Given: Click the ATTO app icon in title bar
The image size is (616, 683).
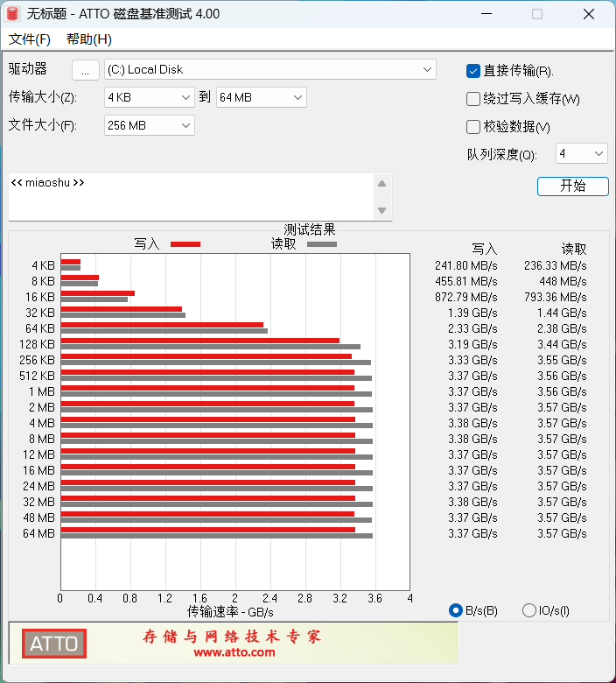Looking at the screenshot, I should (x=12, y=14).
